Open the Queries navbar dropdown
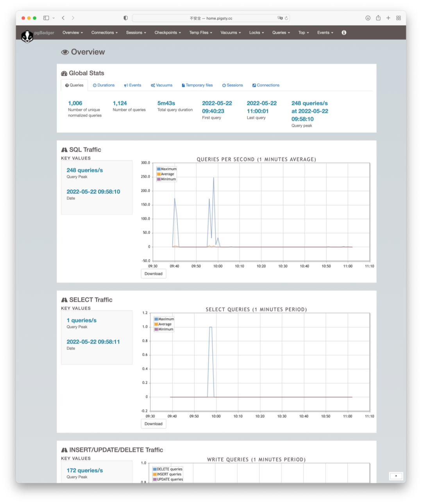Screen dimensions: 422x504 [x=281, y=33]
